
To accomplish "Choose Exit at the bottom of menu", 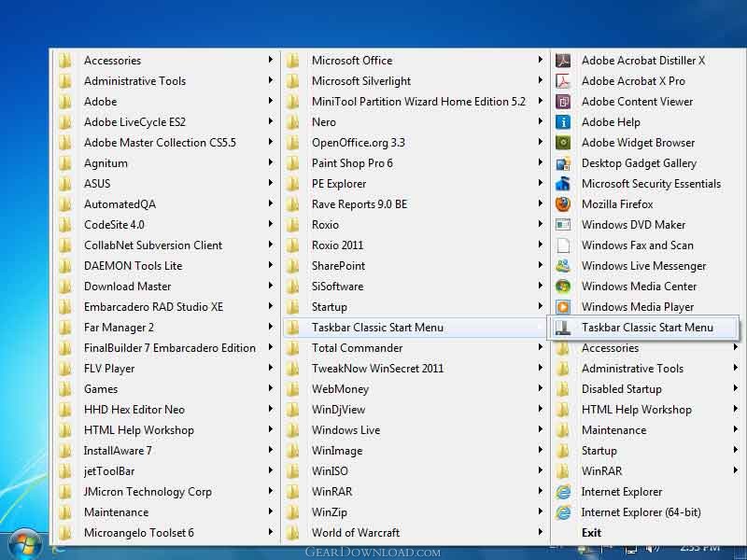I will coord(645,532).
